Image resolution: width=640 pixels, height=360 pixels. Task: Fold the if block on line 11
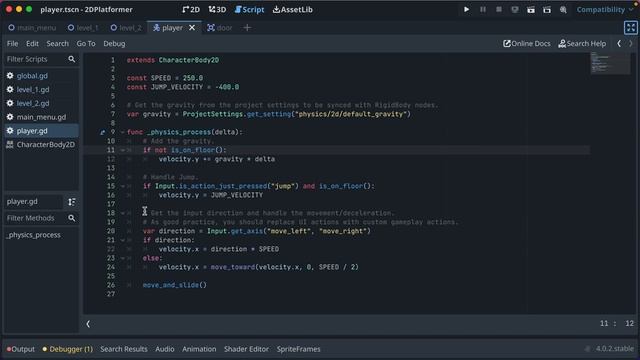click(122, 150)
